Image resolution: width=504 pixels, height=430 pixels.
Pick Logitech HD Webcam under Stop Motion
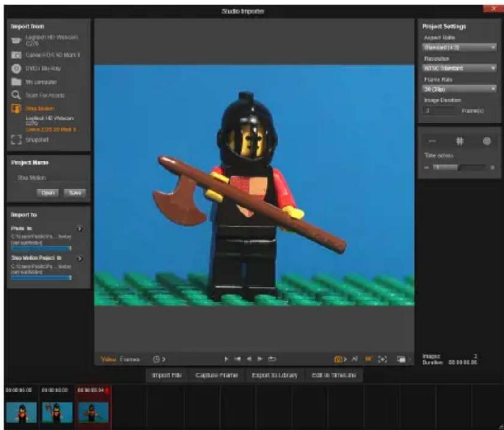click(50, 120)
